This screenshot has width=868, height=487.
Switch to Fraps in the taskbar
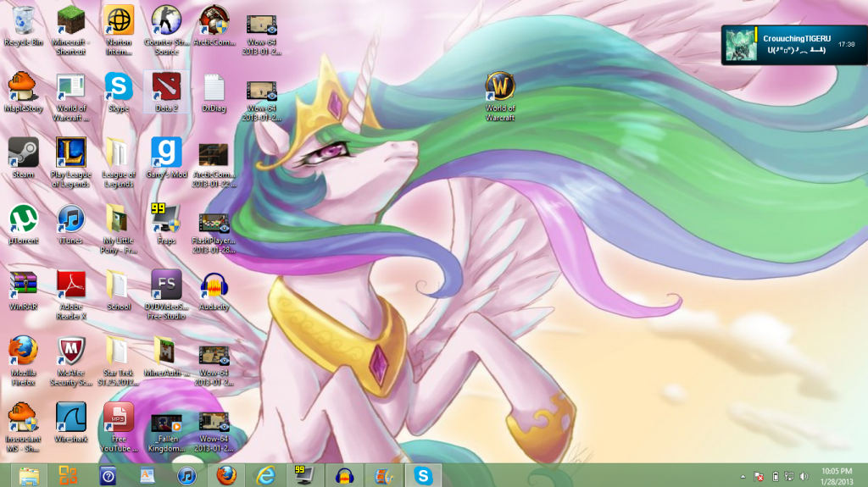point(304,476)
